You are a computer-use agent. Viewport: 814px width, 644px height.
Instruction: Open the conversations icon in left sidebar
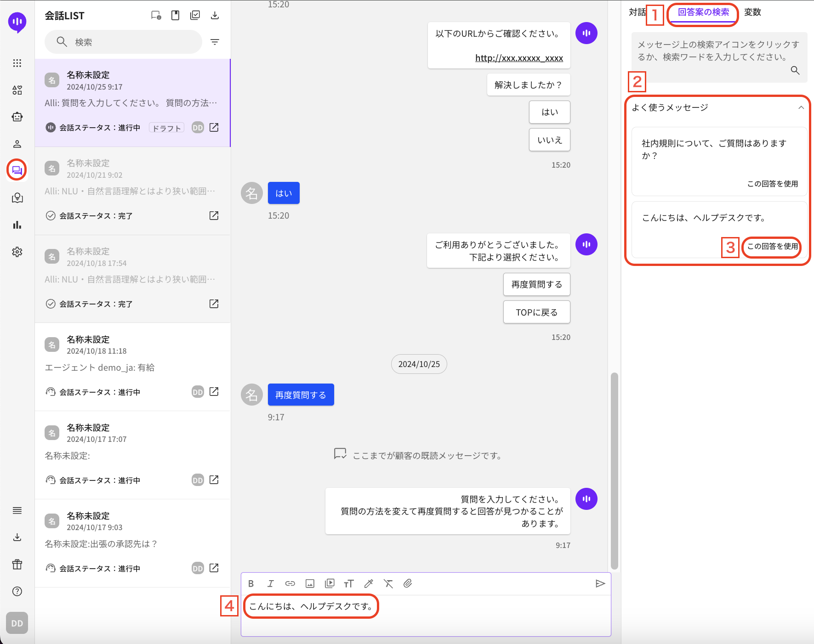(x=17, y=170)
